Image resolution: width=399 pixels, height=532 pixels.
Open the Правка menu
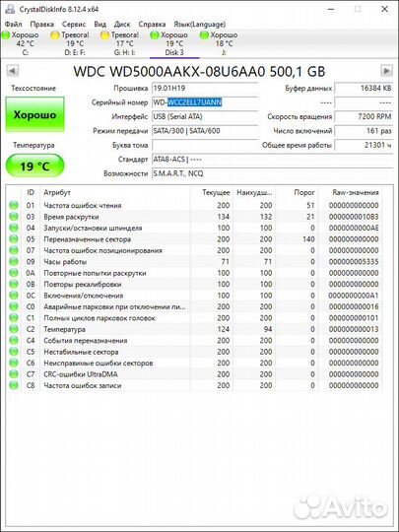click(41, 24)
